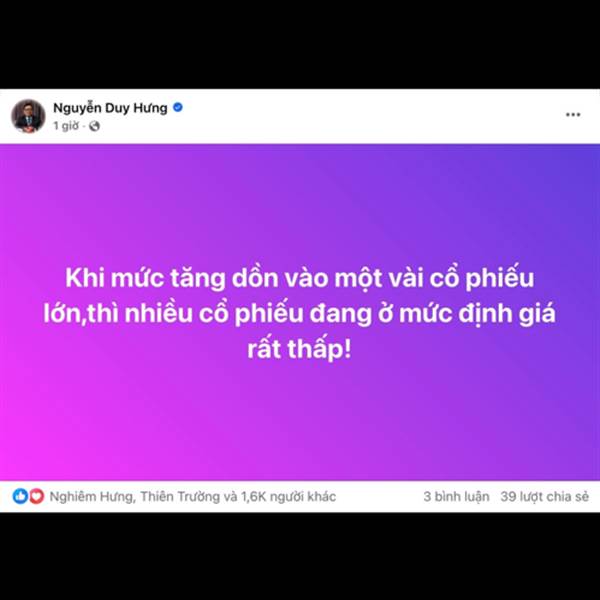The height and width of the screenshot is (600, 600).
Task: View the '1,6K người khác' reactions list
Action: (x=288, y=497)
